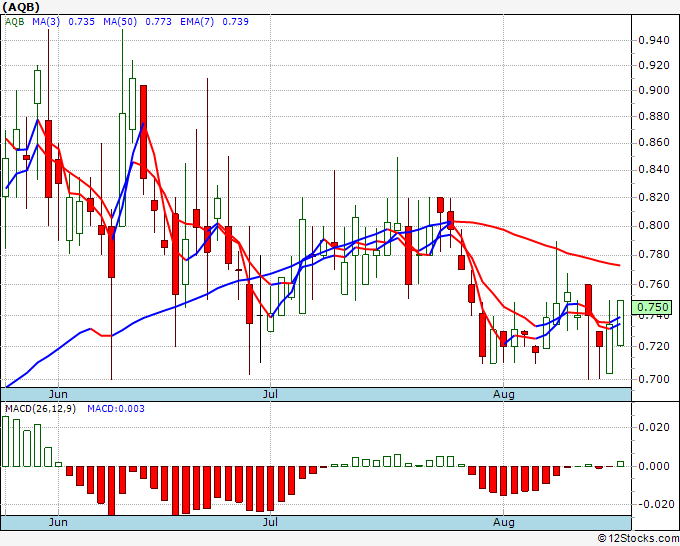The height and width of the screenshot is (546, 680).
Task: Click the latest green candlestick near 0.750
Action: [x=620, y=323]
